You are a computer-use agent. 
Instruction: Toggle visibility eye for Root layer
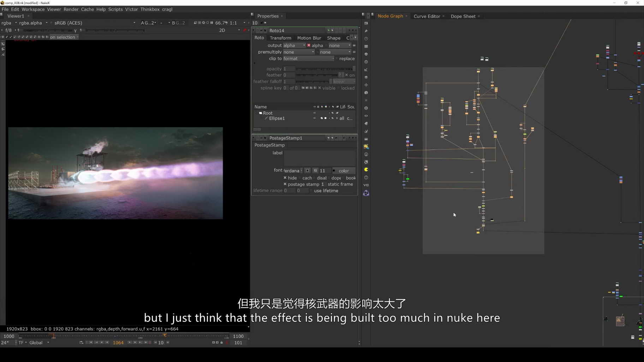click(x=315, y=113)
